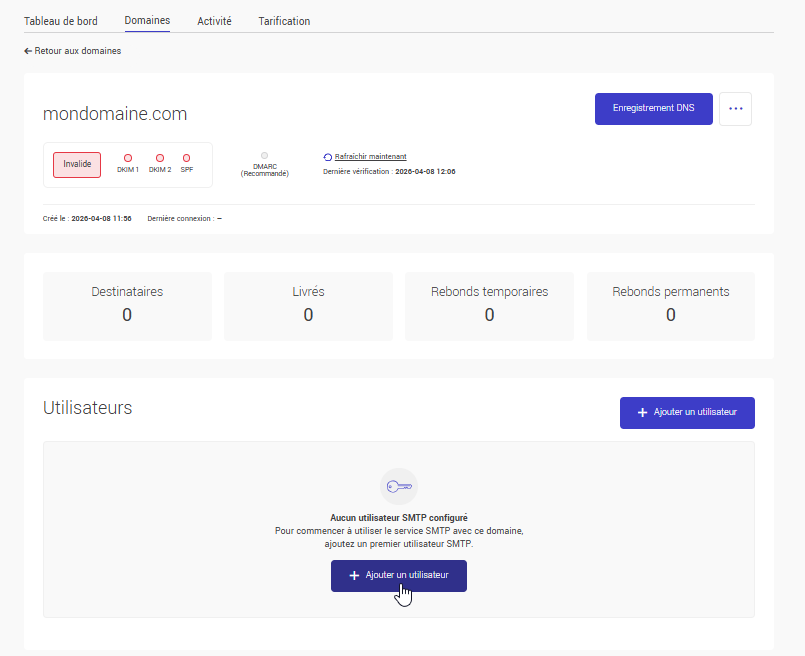The width and height of the screenshot is (805, 656).
Task: Click the Rafraîchir maintenant link
Action: pos(370,156)
